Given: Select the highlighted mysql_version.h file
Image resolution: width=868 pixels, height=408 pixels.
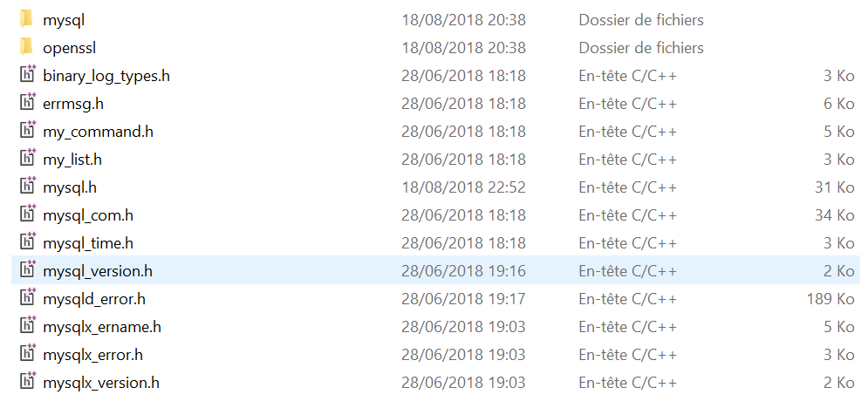Looking at the screenshot, I should tap(97, 271).
